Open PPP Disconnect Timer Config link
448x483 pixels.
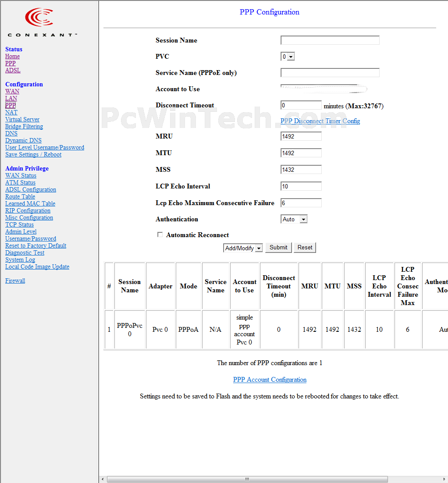[320, 121]
